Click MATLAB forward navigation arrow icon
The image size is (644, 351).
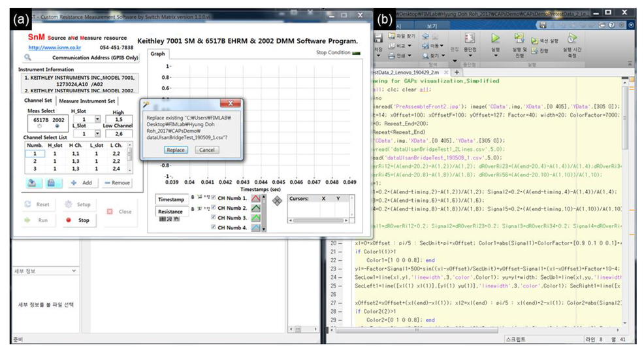point(436,36)
